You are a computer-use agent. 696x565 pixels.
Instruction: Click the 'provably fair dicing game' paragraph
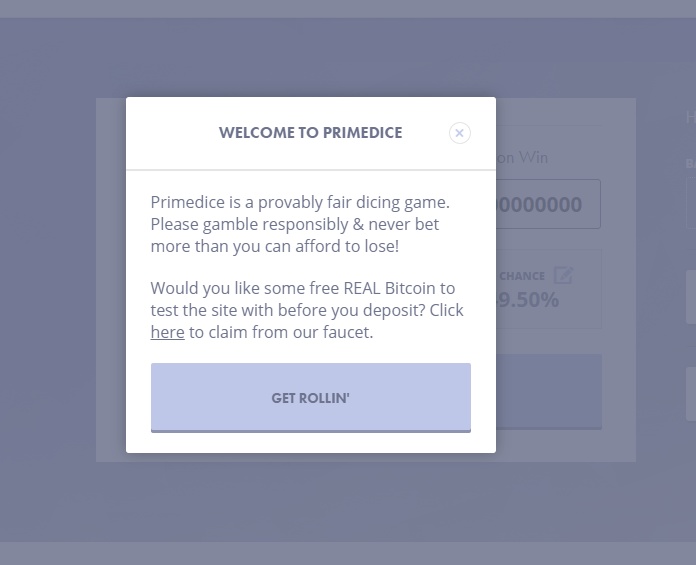pyautogui.click(x=300, y=224)
